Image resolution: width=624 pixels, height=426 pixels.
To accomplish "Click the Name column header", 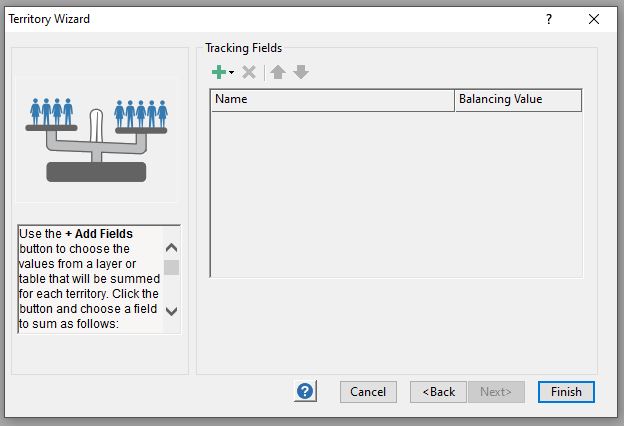I will pyautogui.click(x=332, y=100).
